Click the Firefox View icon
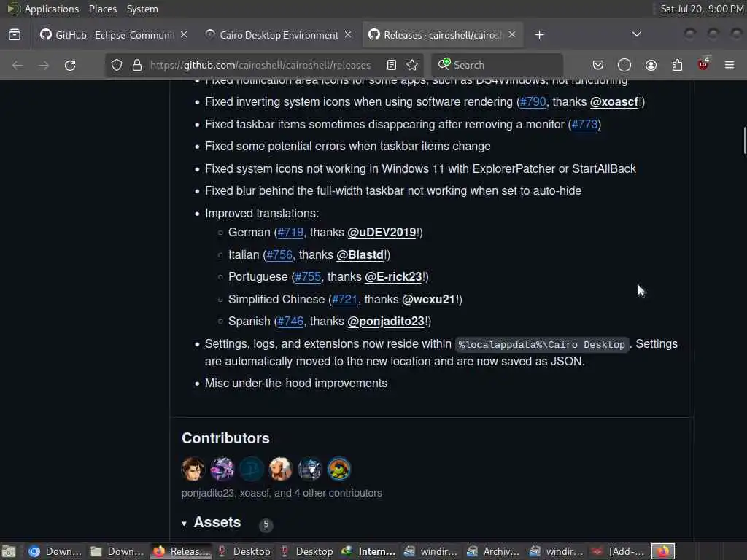This screenshot has width=747, height=560. click(x=15, y=35)
